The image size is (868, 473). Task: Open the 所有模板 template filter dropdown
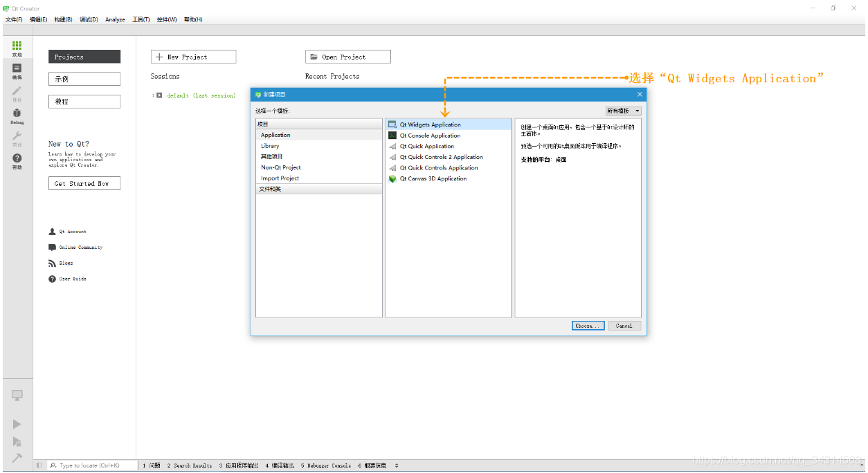pos(624,111)
